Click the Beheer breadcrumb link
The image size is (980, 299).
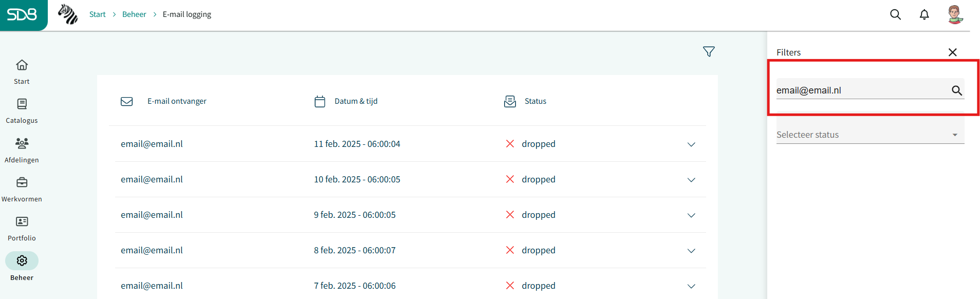134,14
